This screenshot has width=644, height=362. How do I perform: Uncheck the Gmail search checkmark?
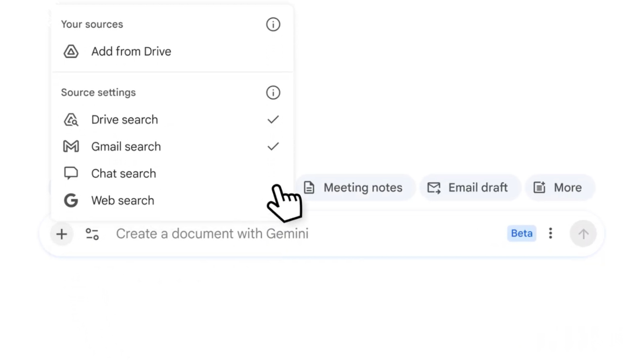tap(273, 146)
